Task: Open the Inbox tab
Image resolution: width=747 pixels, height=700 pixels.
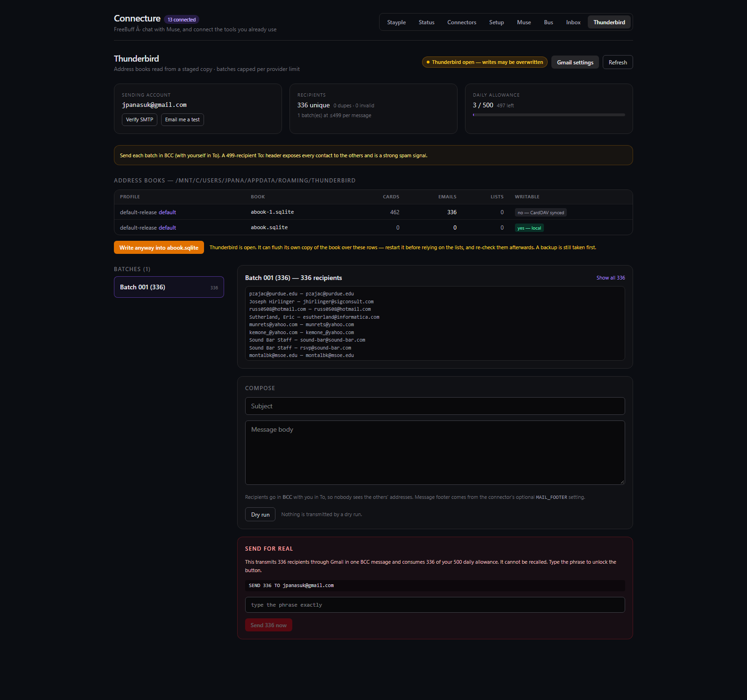Action: (x=573, y=22)
